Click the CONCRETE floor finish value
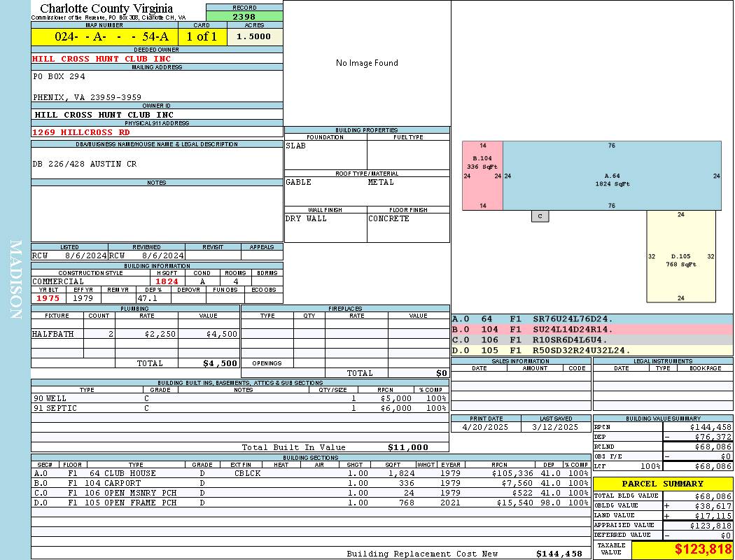This screenshot has width=735, height=560. (388, 219)
